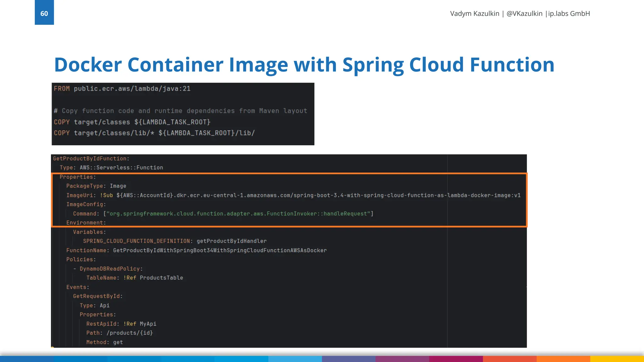Click the FROM public.ecr.aws/lambda/java:21 line
Image resolution: width=644 pixels, height=362 pixels.
tap(122, 89)
